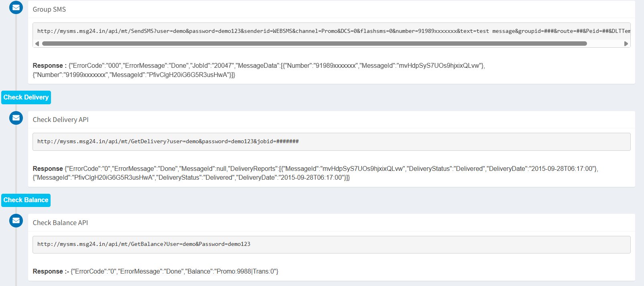Click the Group SMS heading
Viewport: 644px width, 286px height.
49,9
